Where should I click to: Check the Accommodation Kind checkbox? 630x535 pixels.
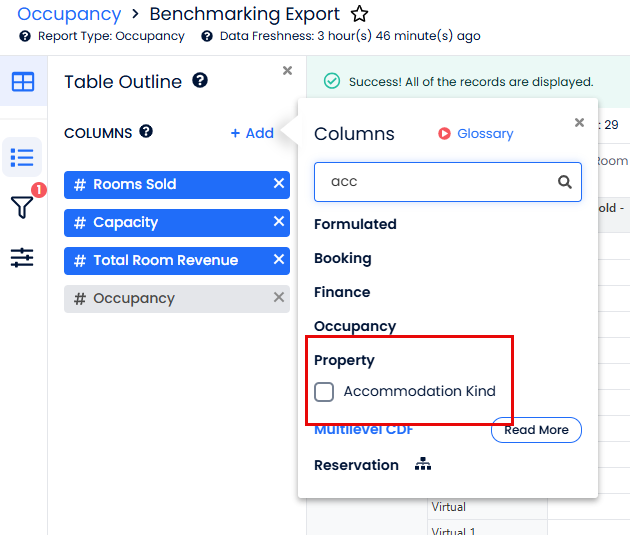click(324, 392)
